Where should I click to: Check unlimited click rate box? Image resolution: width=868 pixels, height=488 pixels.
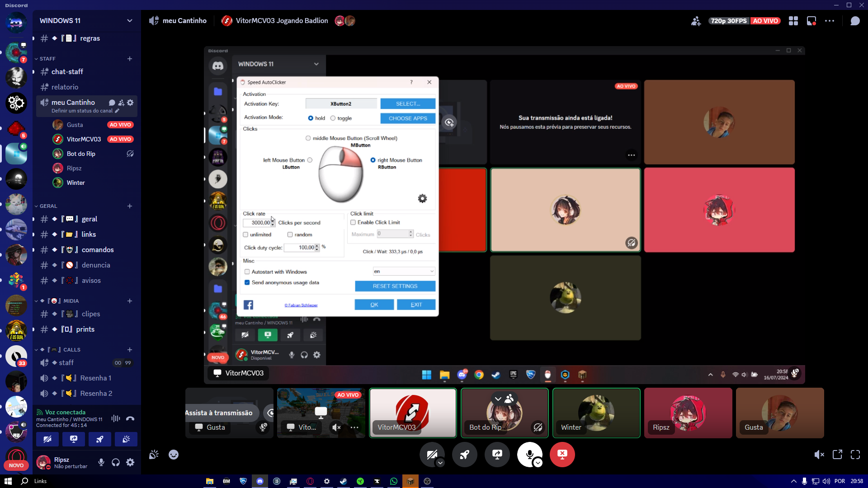[245, 235]
